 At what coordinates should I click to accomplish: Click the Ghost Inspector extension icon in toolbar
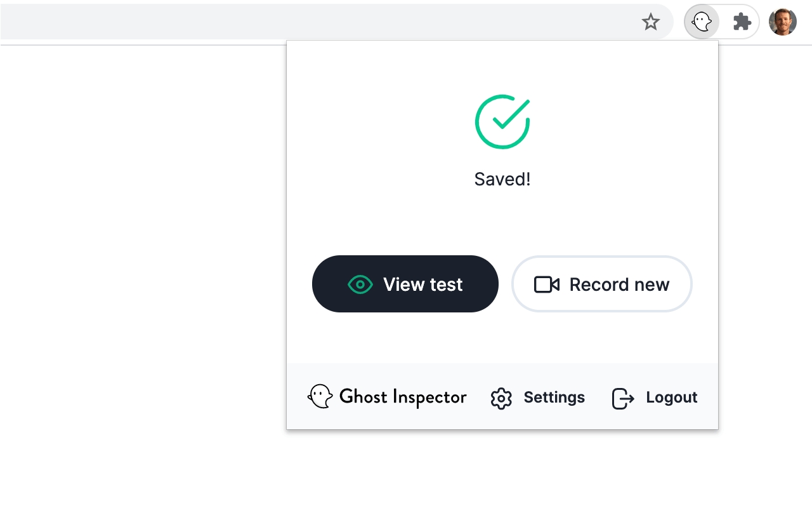click(701, 21)
